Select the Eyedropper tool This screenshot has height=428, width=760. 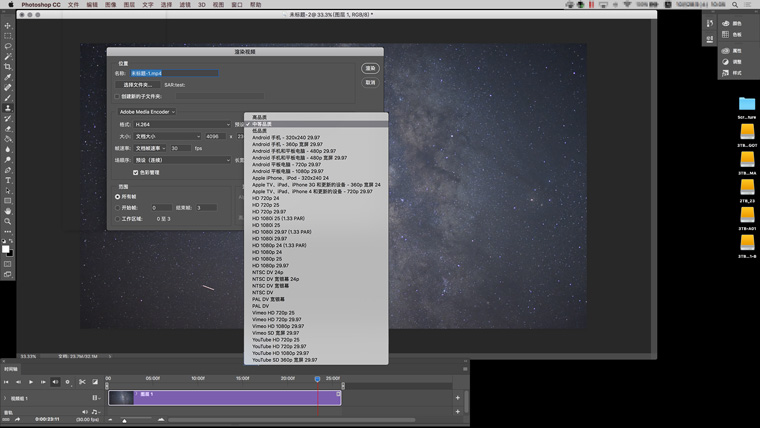[7, 77]
